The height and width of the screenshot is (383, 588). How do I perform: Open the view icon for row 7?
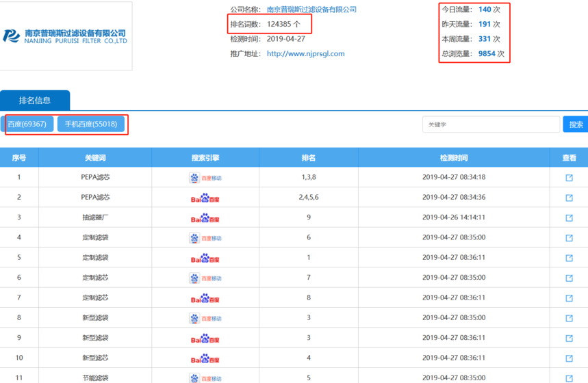[569, 298]
